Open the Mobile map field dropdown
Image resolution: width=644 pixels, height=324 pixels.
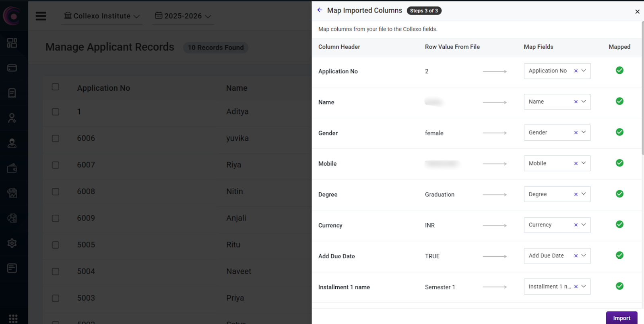584,163
